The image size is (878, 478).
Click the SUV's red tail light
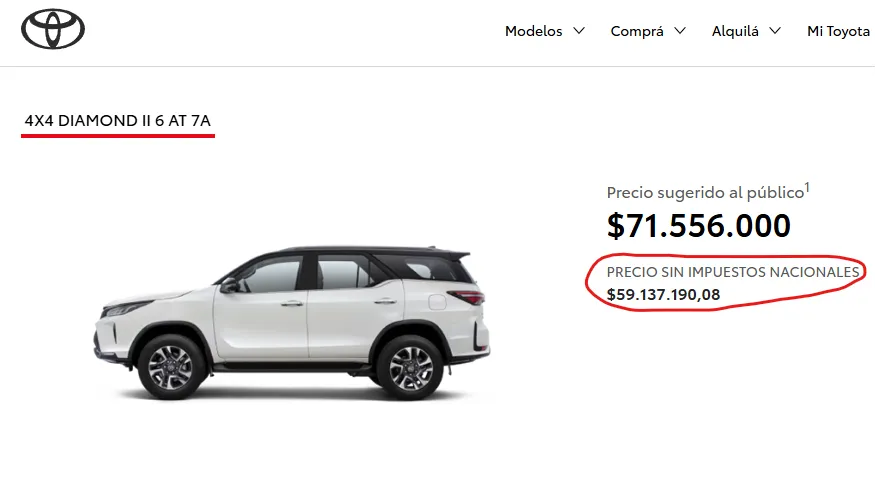(466, 296)
